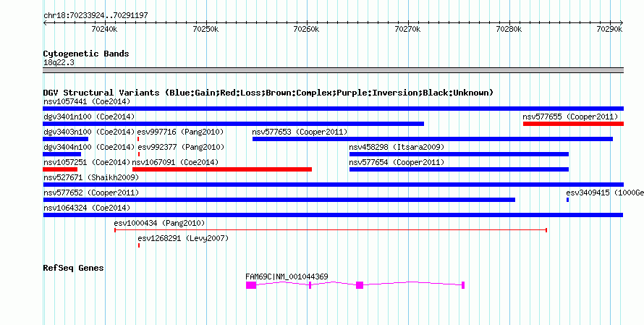
Task: Click the 18q22.3 band label
Action: [x=59, y=63]
